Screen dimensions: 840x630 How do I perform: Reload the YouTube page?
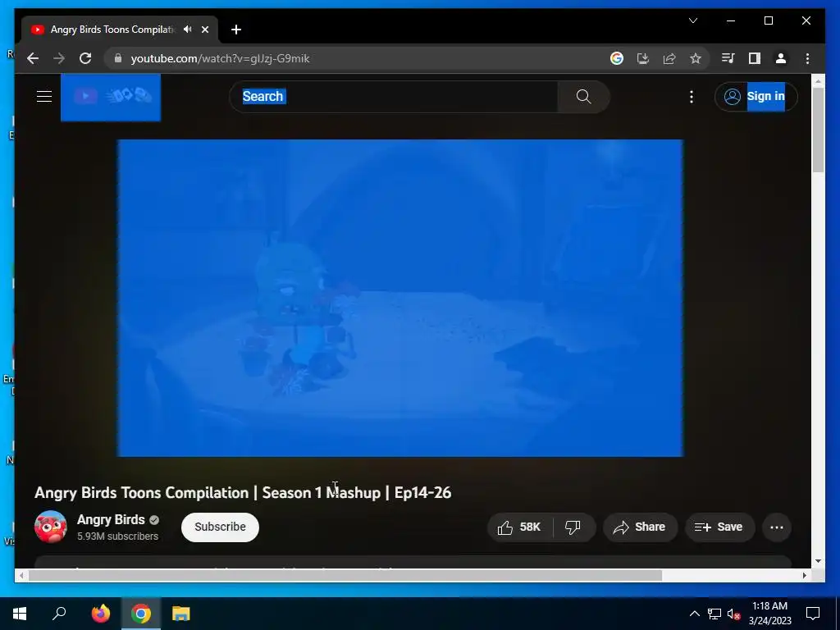[85, 58]
